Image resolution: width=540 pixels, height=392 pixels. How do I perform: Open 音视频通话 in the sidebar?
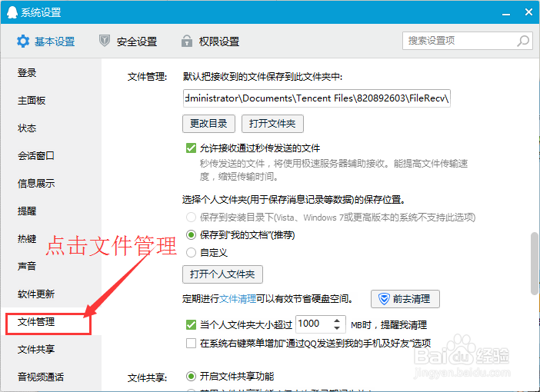coord(41,377)
